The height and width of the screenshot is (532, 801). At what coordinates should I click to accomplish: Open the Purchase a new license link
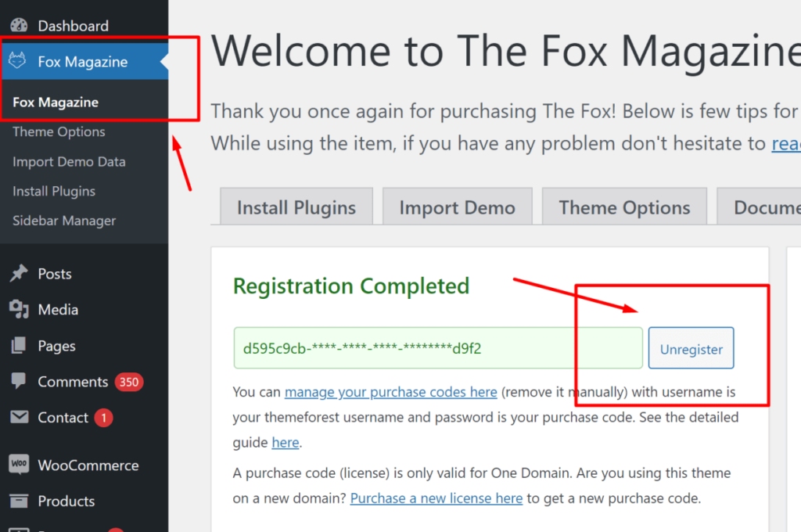coord(436,498)
